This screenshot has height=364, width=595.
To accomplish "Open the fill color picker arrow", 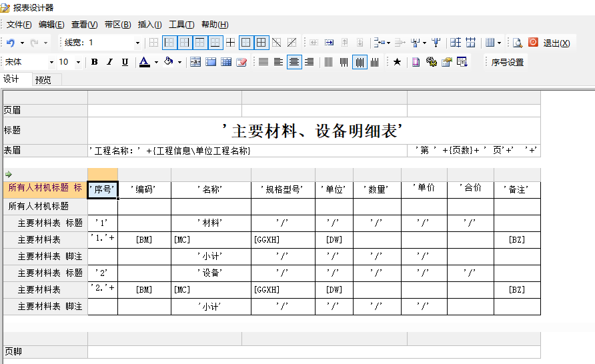I will (x=179, y=62).
